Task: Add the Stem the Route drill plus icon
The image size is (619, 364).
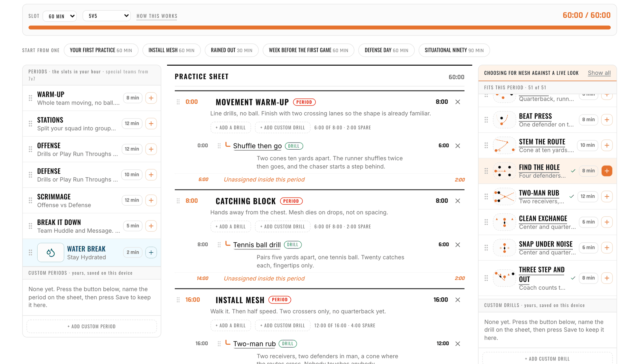Action: point(607,145)
